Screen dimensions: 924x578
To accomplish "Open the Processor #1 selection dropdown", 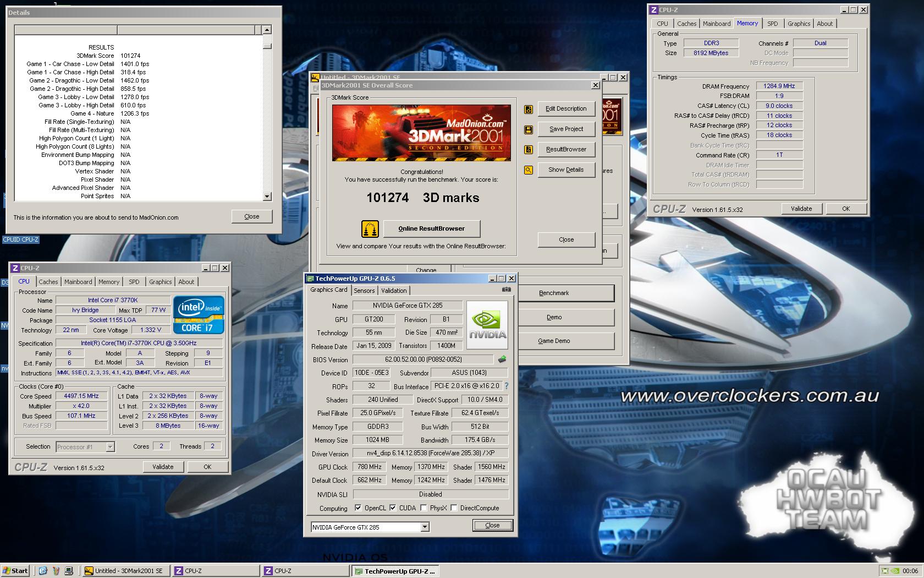I will (110, 447).
